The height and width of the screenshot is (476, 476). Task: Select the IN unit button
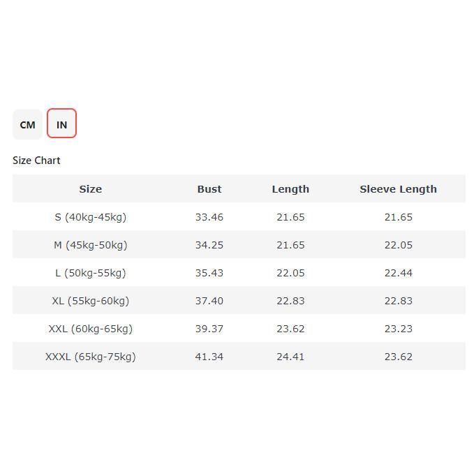point(61,124)
